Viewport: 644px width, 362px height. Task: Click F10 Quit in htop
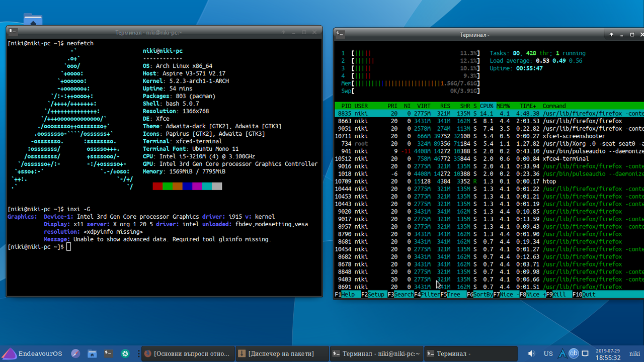[x=584, y=295]
